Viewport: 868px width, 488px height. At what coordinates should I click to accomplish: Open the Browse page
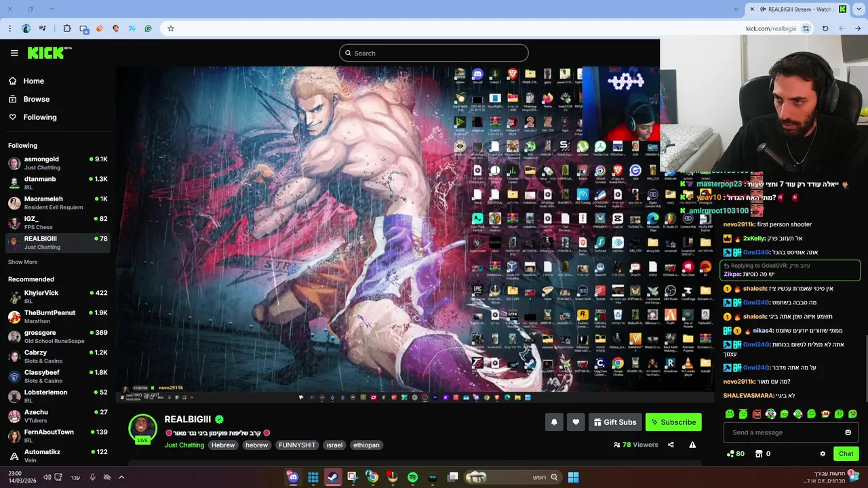[36, 99]
